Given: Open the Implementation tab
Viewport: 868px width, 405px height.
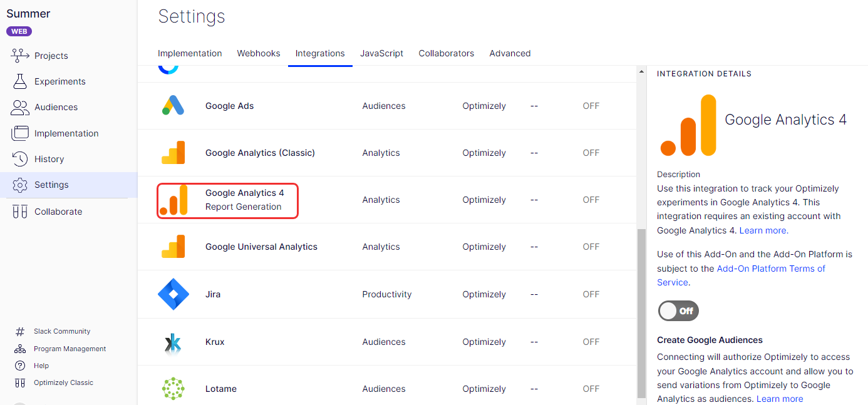Looking at the screenshot, I should (x=190, y=53).
